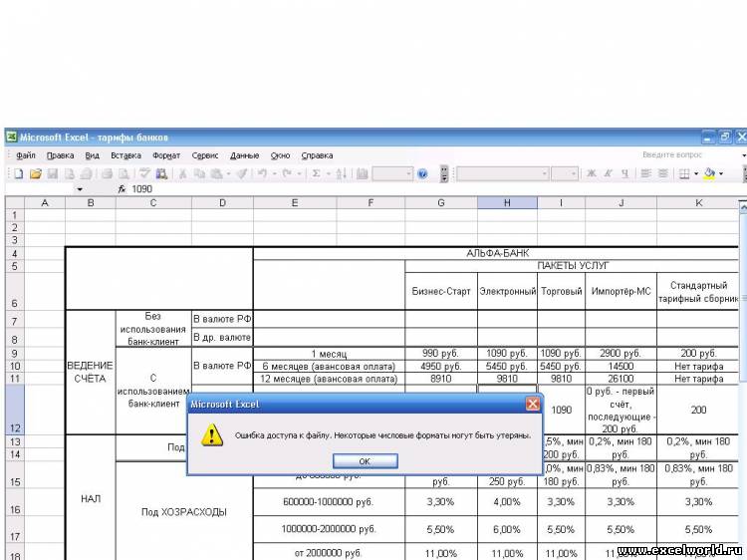Screen dimensions: 747x560
Task: Expand the Borders style dropdown arrow
Action: (696, 173)
